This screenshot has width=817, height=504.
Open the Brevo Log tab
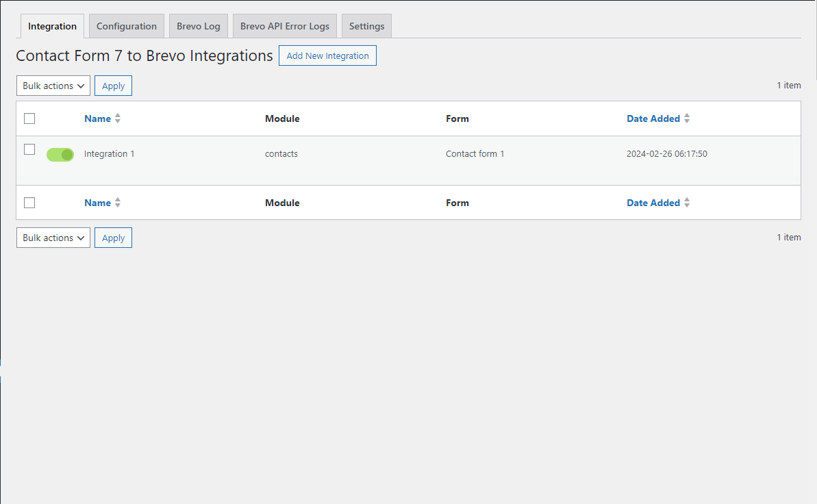click(199, 26)
